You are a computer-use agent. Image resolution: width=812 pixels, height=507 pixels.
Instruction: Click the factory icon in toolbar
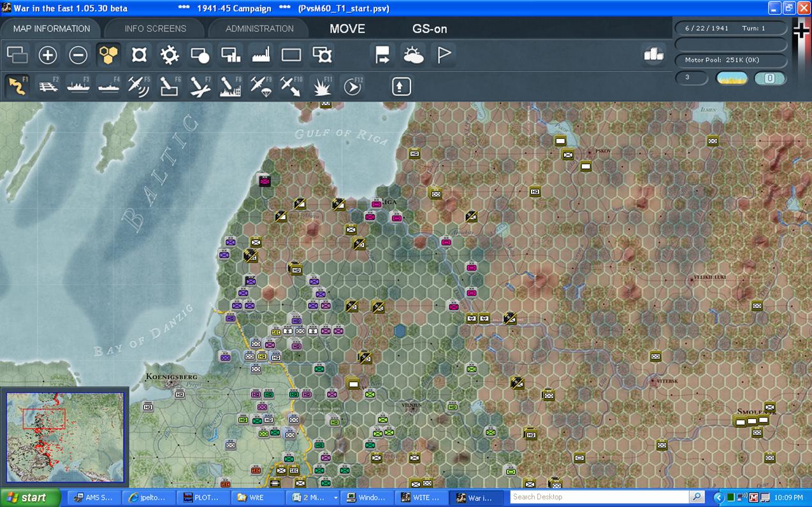point(261,55)
